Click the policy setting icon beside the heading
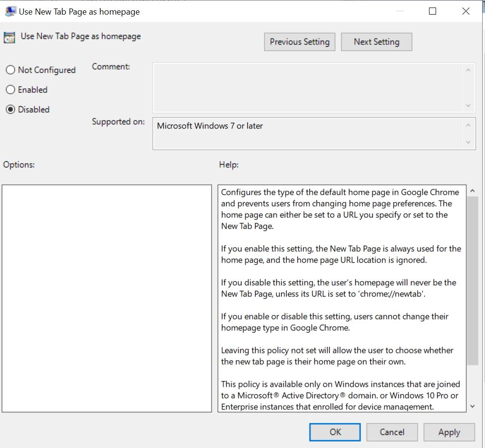 pyautogui.click(x=9, y=37)
